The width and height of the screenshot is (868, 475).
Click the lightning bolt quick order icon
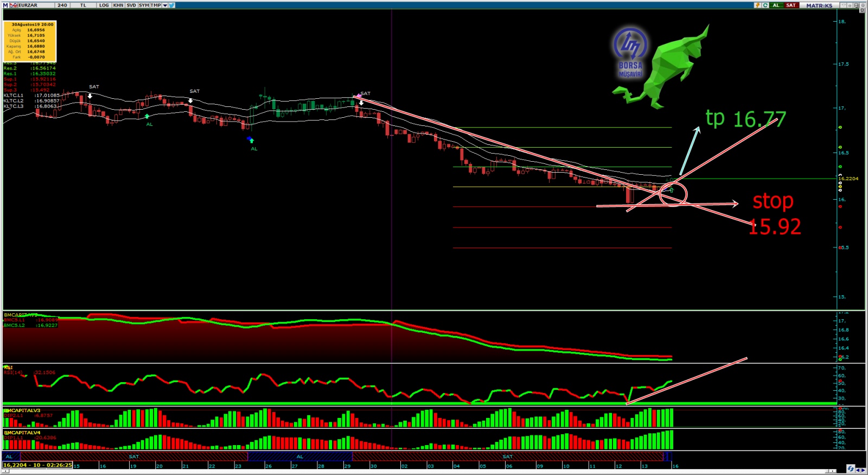pos(757,5)
